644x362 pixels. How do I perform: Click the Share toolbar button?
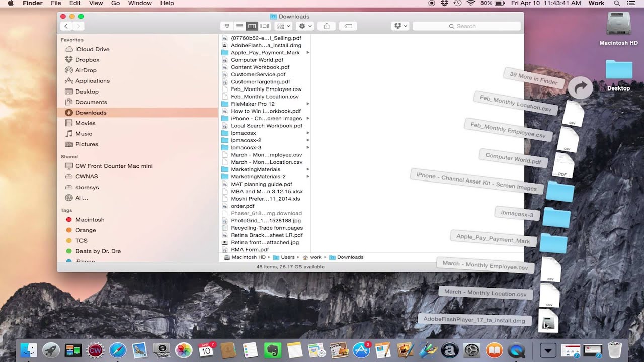click(x=327, y=26)
